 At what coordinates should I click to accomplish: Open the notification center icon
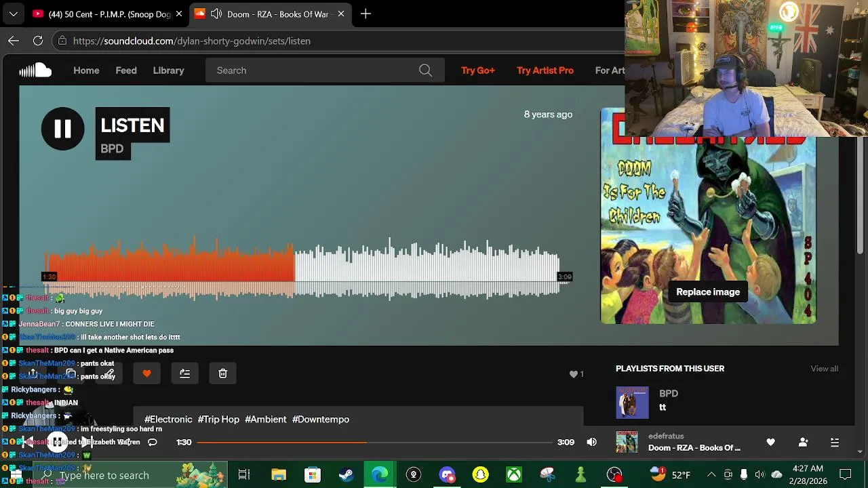(845, 475)
